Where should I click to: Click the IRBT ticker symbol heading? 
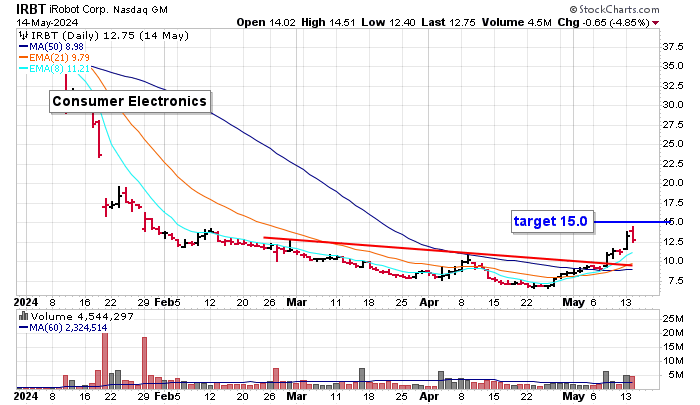(x=31, y=9)
